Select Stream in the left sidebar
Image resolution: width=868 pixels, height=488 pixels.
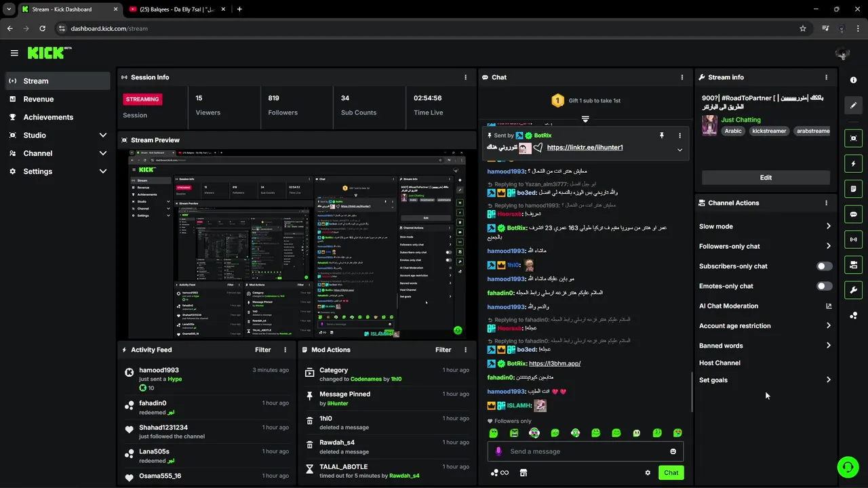58,81
